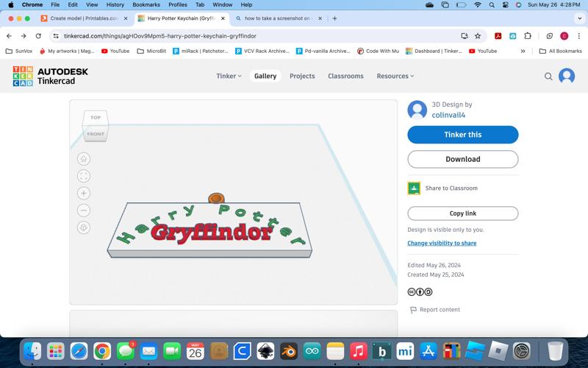The image size is (588, 368).
Task: Switch to the how to take a screenshot tab
Action: click(278, 18)
